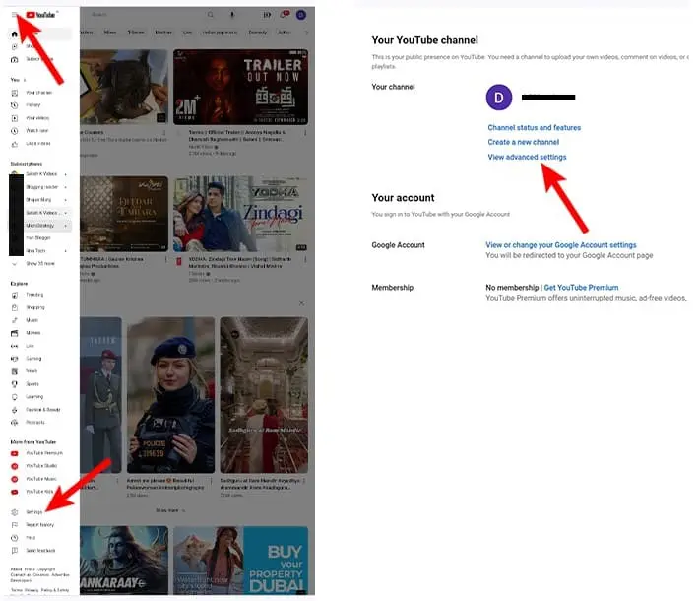Open options menu for Yodha Zindagi video

click(x=305, y=260)
